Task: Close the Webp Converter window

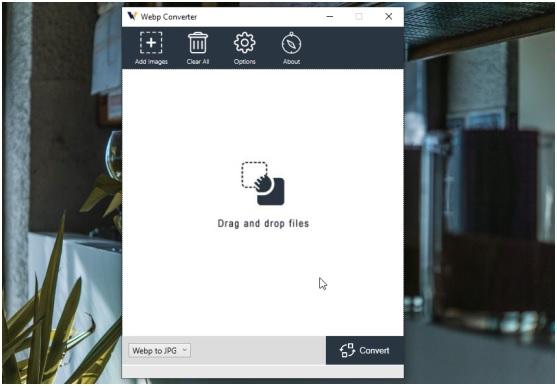Action: (x=389, y=17)
